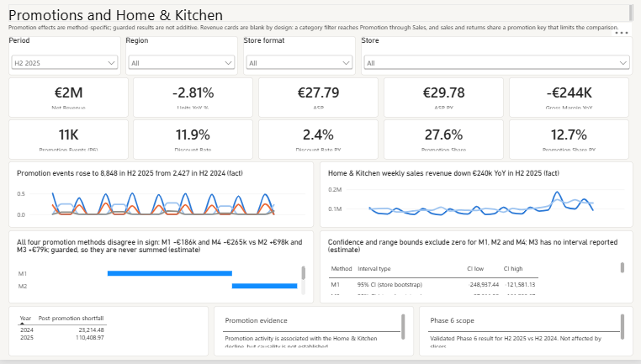Click the Region dropdown chevron arrow
The height and width of the screenshot is (364, 641).
(228, 63)
